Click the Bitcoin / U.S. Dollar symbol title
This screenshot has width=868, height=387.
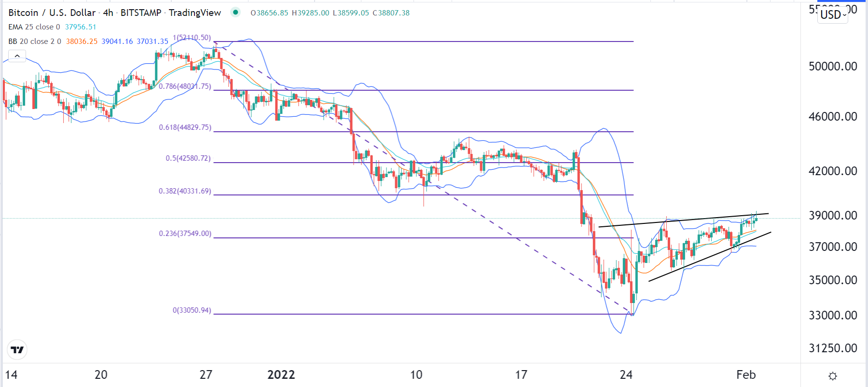tap(52, 13)
